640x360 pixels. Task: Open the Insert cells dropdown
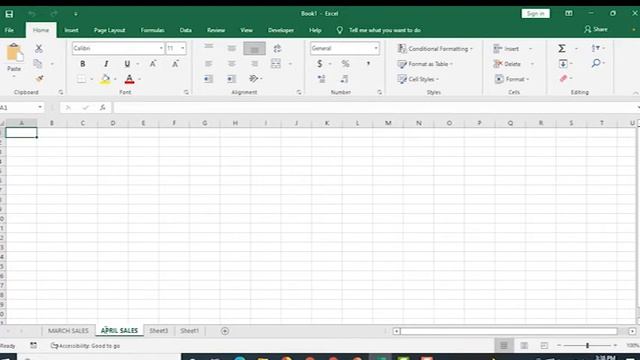pos(531,49)
